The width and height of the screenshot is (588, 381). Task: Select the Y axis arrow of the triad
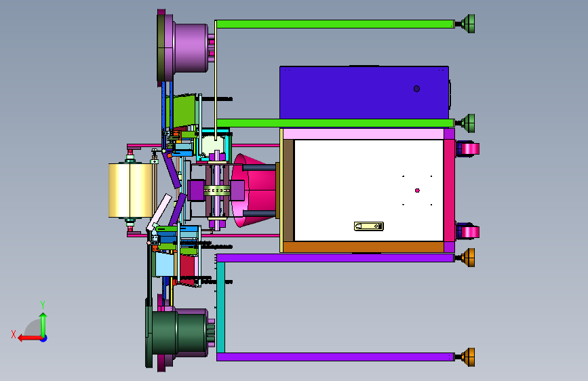tap(43, 324)
